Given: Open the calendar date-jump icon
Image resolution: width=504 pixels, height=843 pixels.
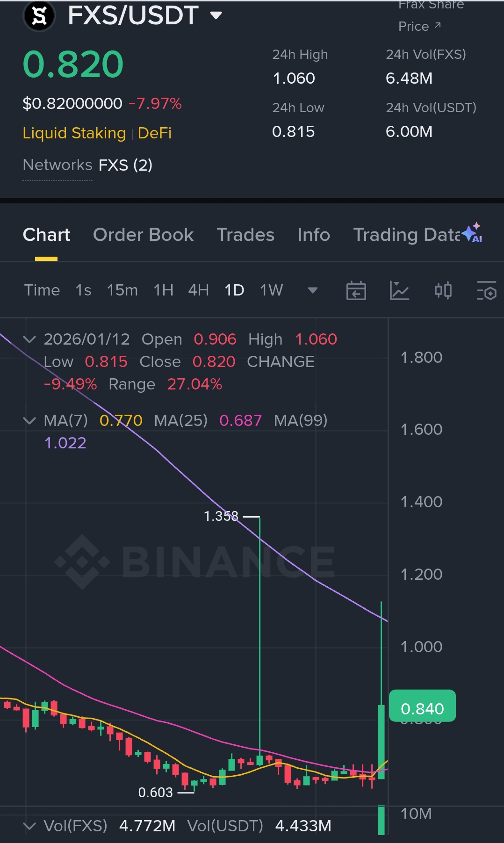Looking at the screenshot, I should pos(356,291).
